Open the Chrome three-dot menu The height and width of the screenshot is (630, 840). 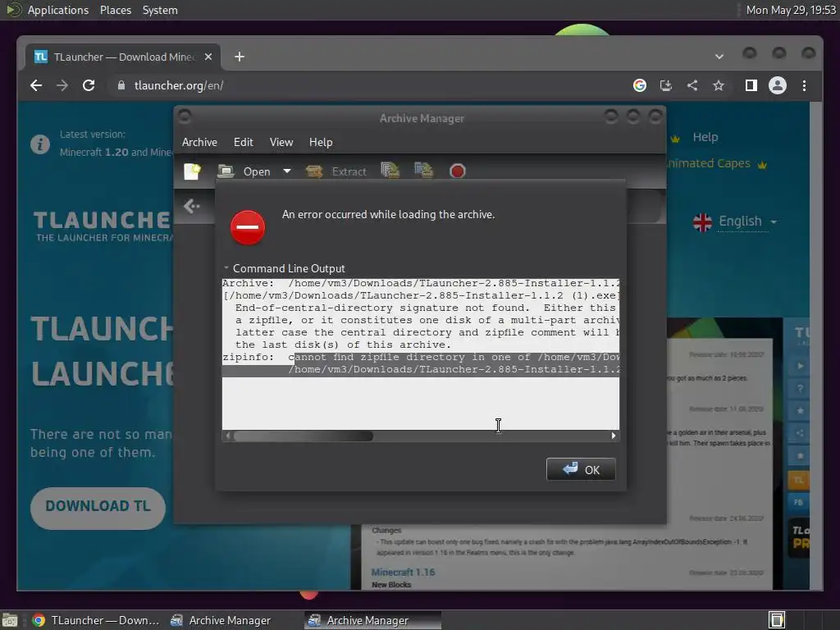point(804,85)
